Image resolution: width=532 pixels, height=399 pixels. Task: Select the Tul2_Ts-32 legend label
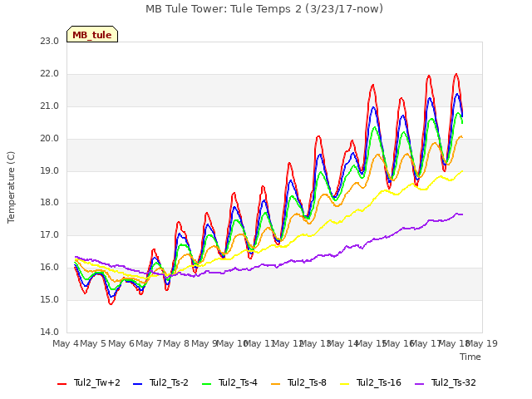coord(454,382)
